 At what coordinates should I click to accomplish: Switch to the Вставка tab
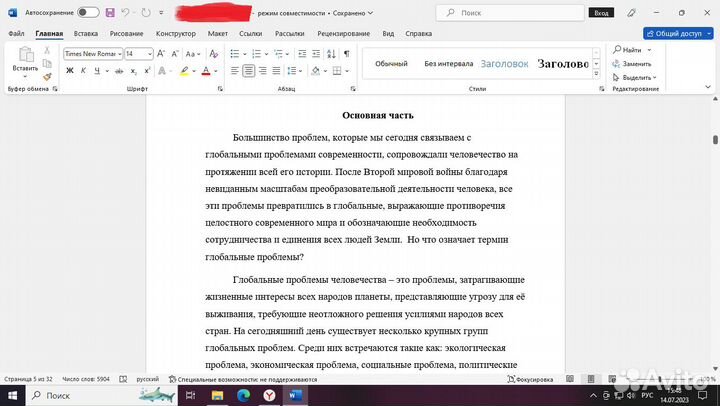(x=86, y=34)
